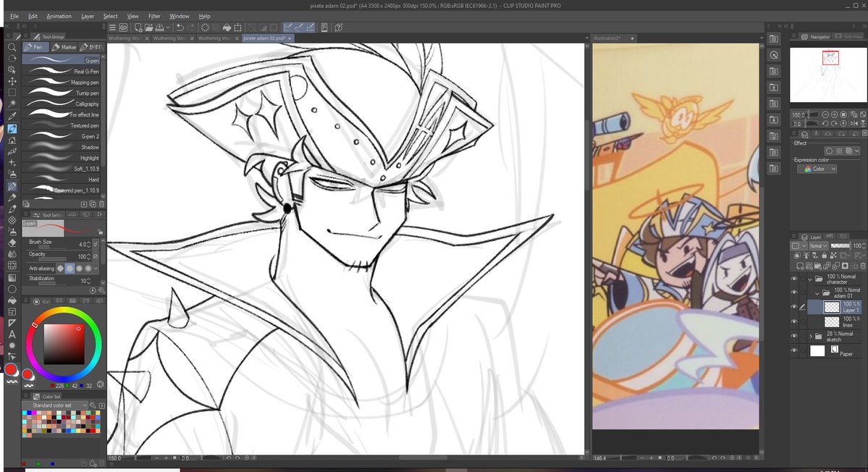Click the Clear dashed circle command icon
Screen dimensions: 868x472
click(x=205, y=27)
